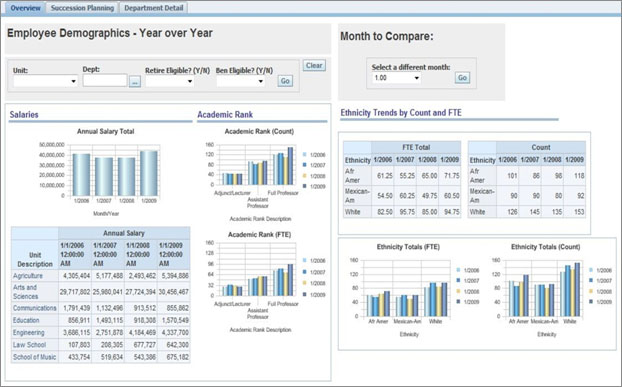The image size is (622, 387).
Task: Focus the Dept text input field
Action: [x=105, y=80]
